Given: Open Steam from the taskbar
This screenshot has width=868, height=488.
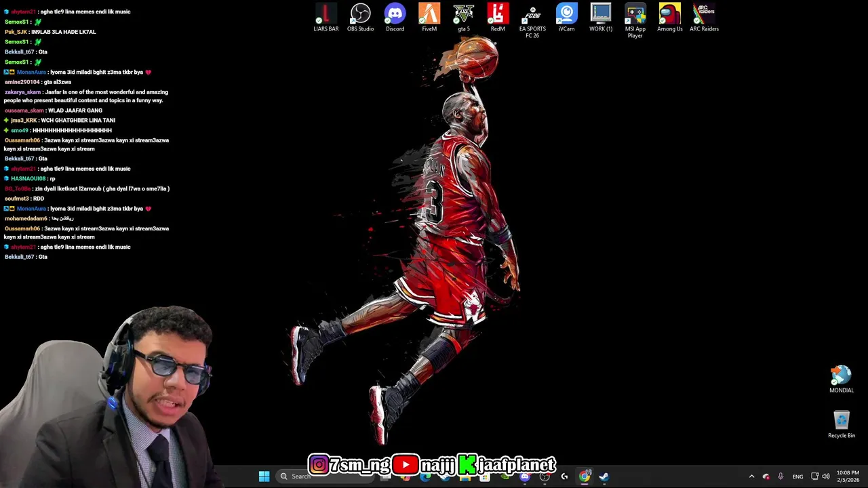Looking at the screenshot, I should pos(604,476).
